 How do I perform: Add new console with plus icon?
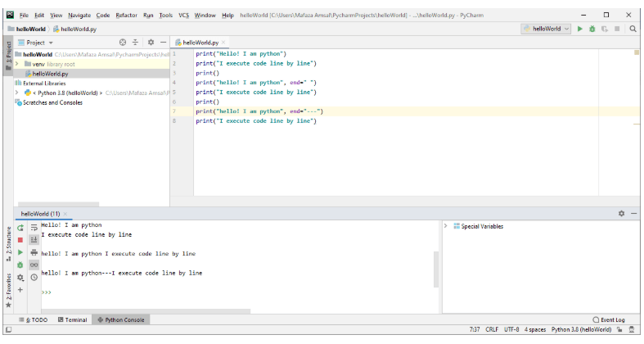[x=20, y=290]
